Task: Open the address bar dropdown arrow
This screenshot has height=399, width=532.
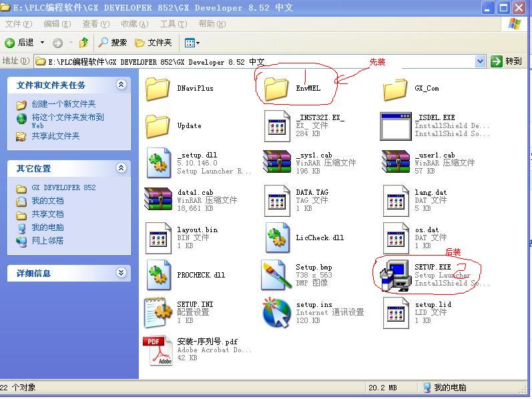Action: pyautogui.click(x=480, y=61)
